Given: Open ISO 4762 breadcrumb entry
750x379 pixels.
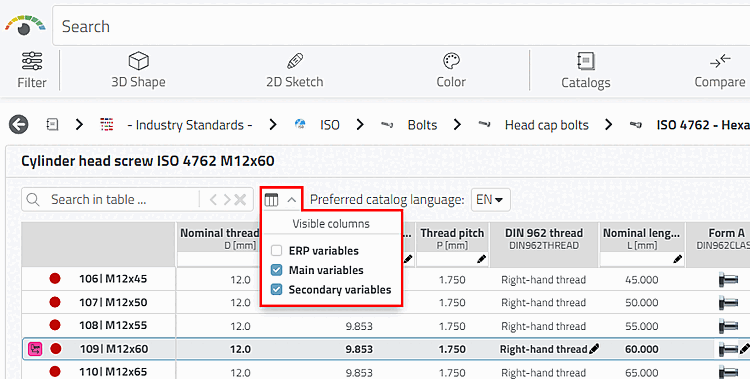Looking at the screenshot, I should click(703, 125).
